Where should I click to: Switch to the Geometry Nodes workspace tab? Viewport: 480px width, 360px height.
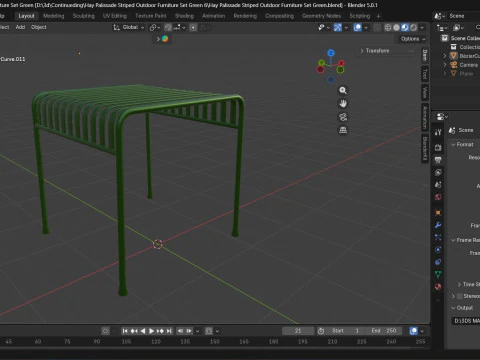tap(321, 16)
